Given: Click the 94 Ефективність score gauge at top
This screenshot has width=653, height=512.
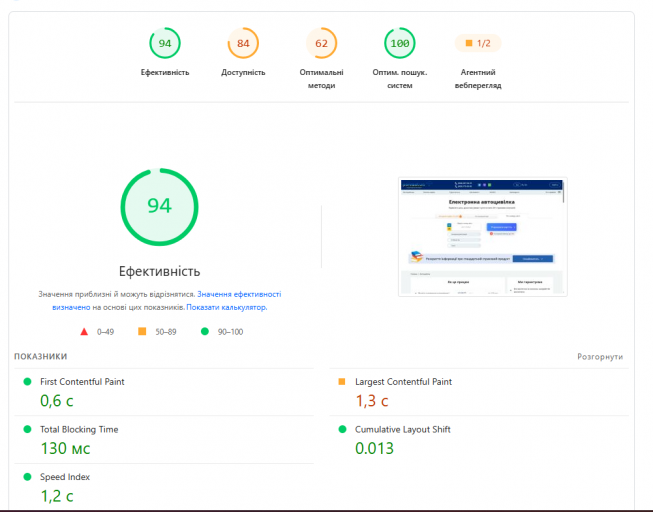Looking at the screenshot, I should click(164, 43).
